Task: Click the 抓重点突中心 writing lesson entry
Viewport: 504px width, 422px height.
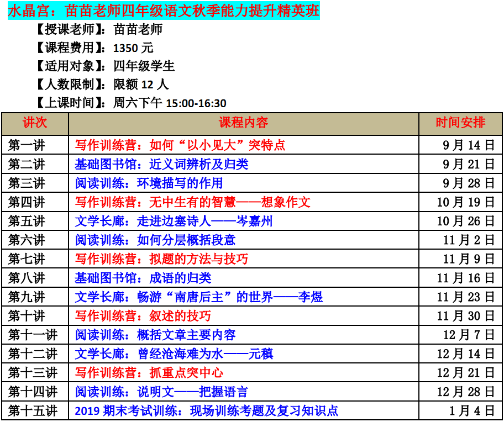Action: coord(149,373)
